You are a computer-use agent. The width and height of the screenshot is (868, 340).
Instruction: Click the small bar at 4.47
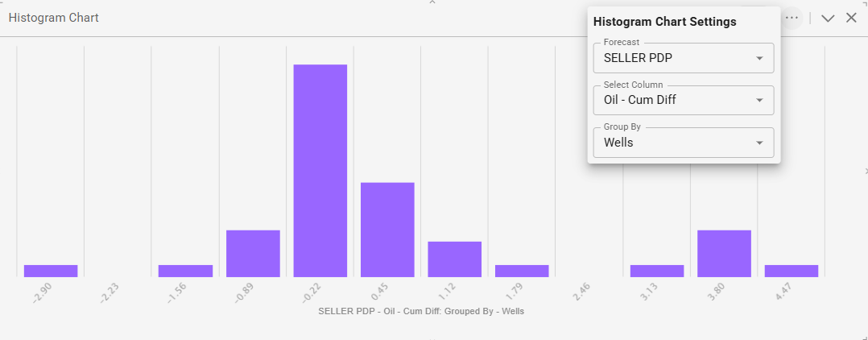click(x=792, y=271)
